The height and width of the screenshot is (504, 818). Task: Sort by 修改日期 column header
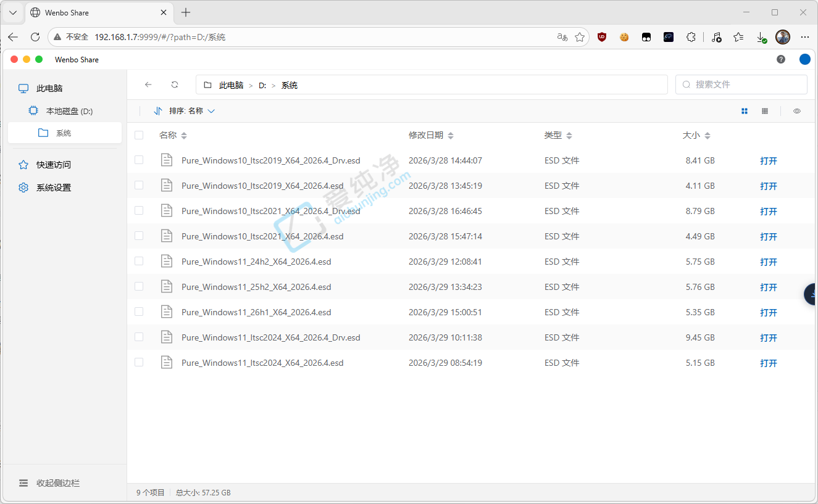tap(431, 135)
